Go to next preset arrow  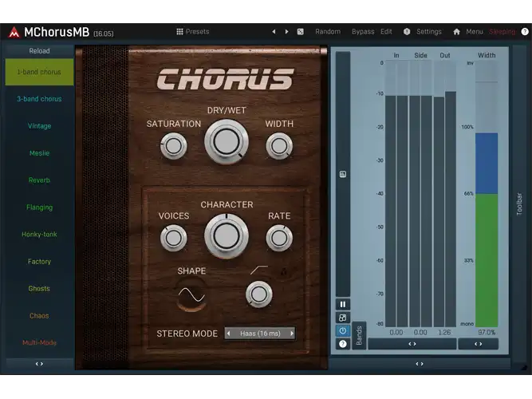[x=286, y=32]
